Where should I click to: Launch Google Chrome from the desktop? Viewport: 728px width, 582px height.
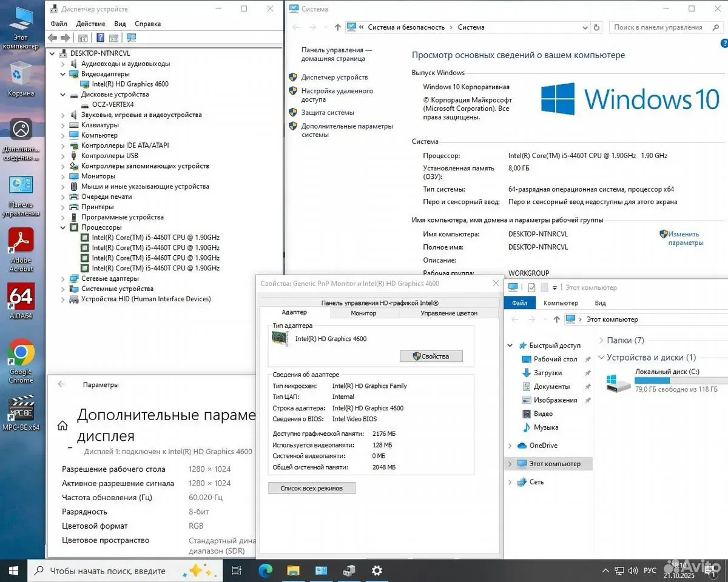[x=21, y=361]
